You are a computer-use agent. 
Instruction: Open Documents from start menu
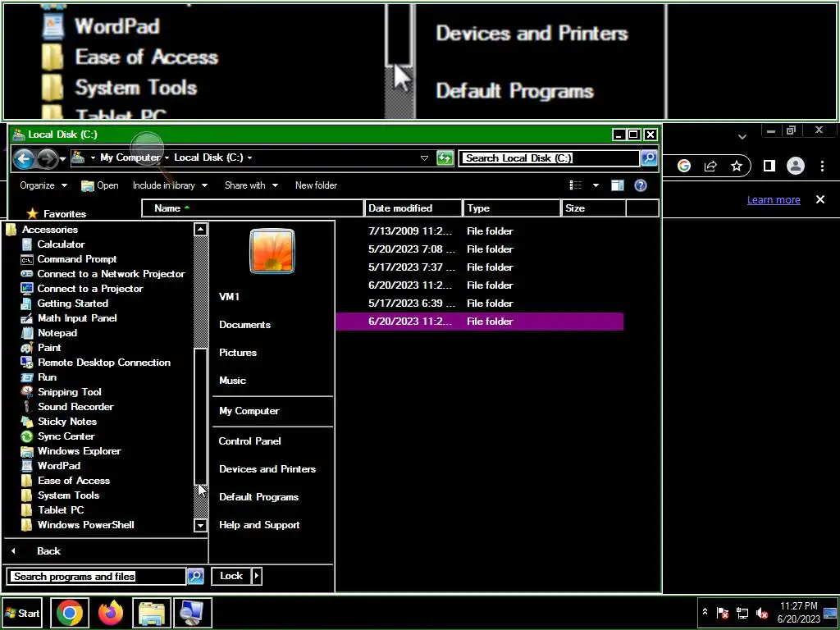(x=244, y=325)
